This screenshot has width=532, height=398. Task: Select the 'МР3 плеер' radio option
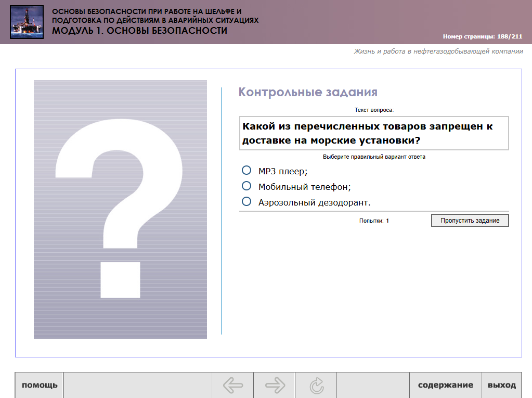point(247,171)
